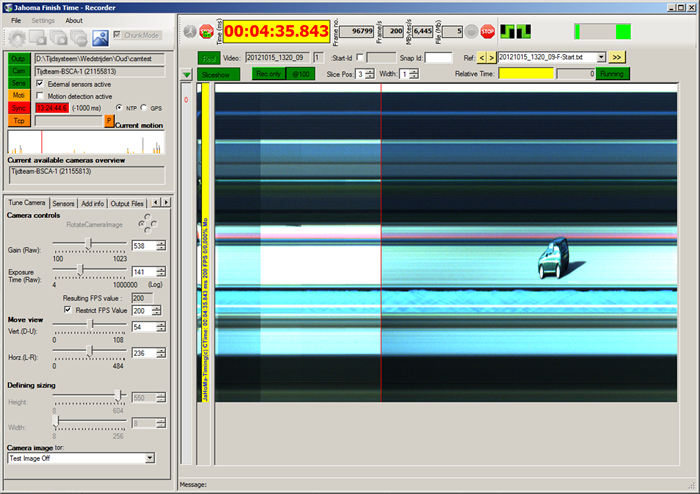Open the File menu
Viewport: 700px width, 494px height.
[16, 21]
